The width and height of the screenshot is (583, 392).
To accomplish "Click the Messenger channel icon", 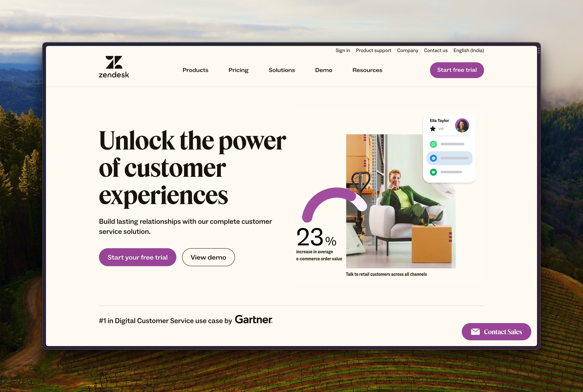I will click(x=433, y=158).
